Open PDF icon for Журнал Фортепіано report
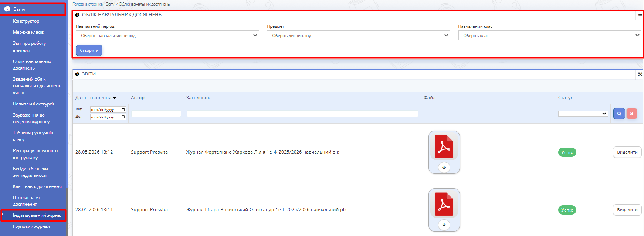 click(444, 146)
